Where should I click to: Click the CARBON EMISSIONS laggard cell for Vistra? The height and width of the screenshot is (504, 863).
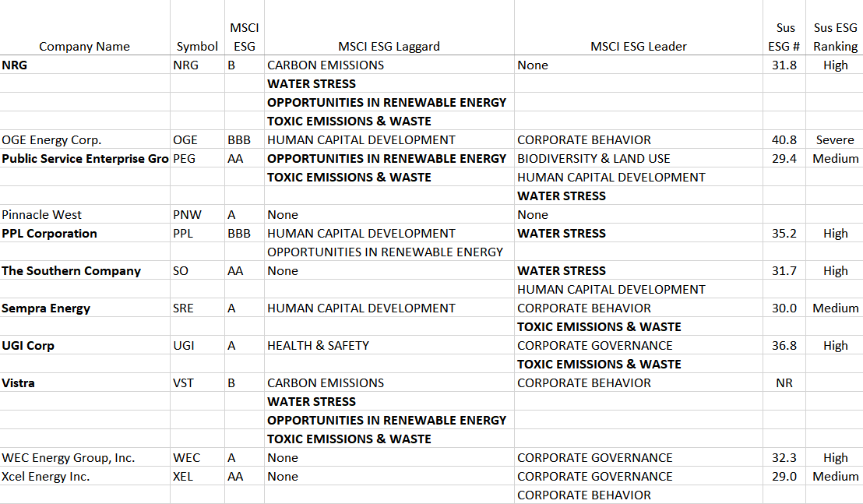pos(325,382)
